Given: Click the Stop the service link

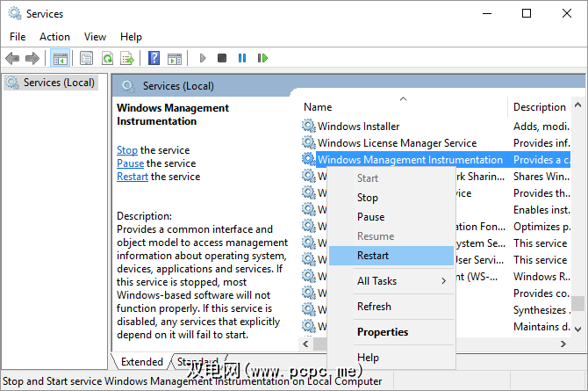Looking at the screenshot, I should click(x=127, y=150).
